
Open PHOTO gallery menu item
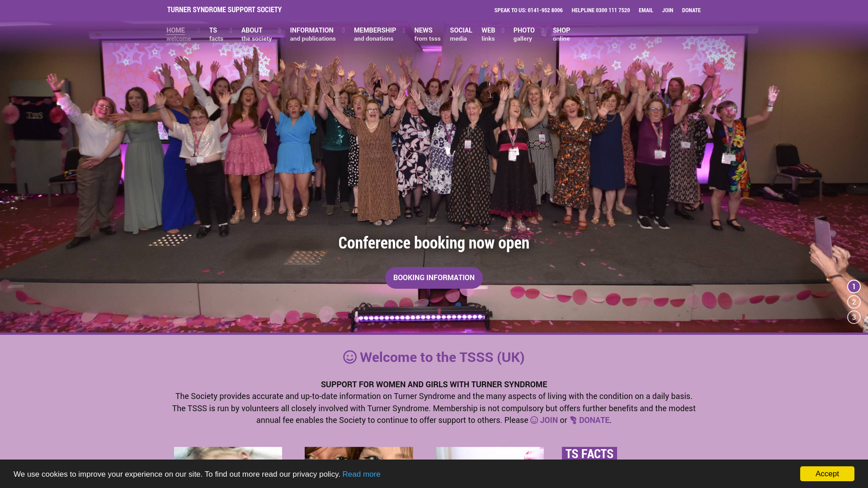tap(524, 34)
